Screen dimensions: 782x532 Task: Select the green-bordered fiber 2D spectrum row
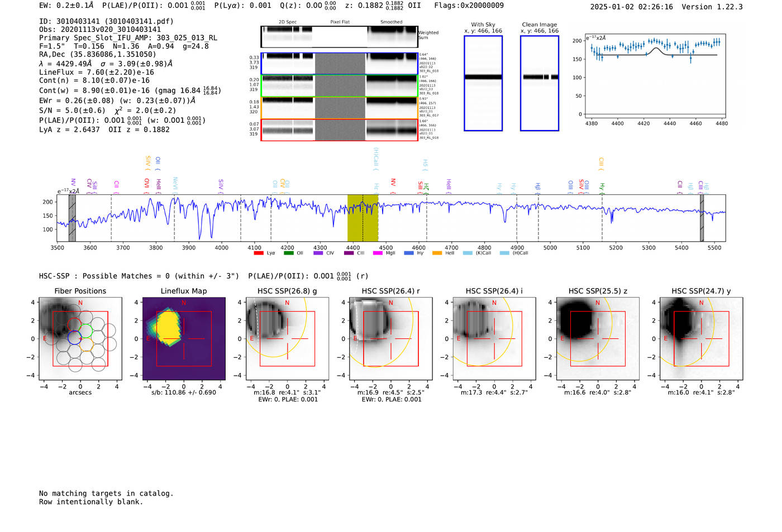(340, 86)
